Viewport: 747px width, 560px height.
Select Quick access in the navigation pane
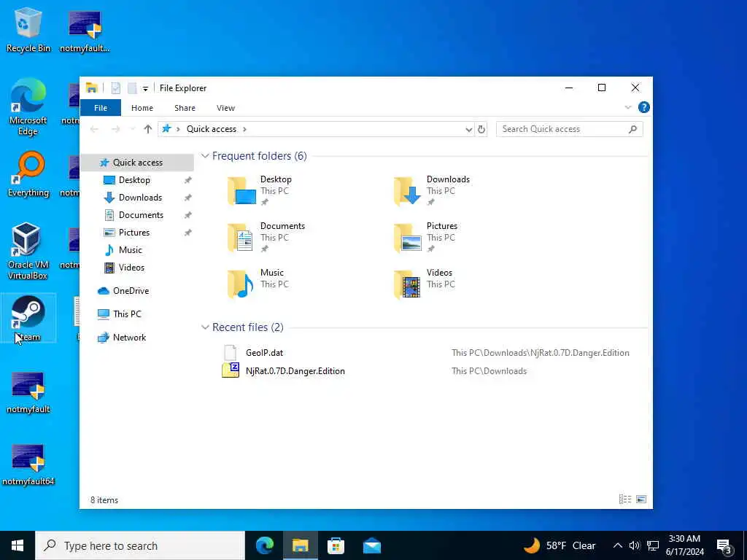click(138, 163)
